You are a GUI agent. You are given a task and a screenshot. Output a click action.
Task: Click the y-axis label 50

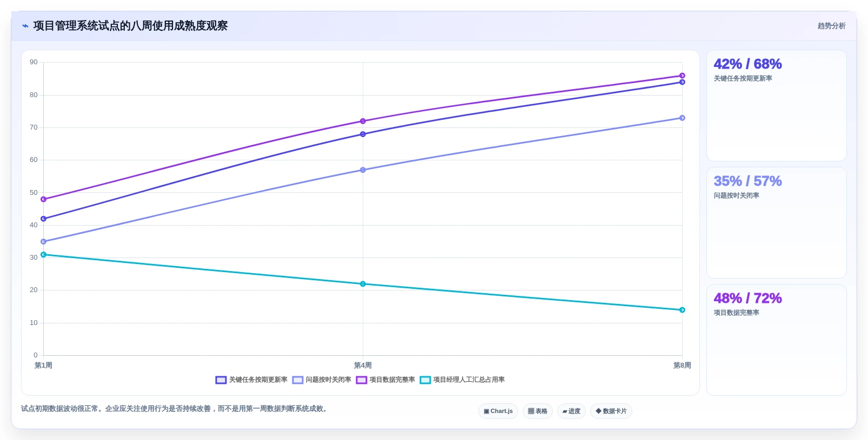[x=34, y=193]
